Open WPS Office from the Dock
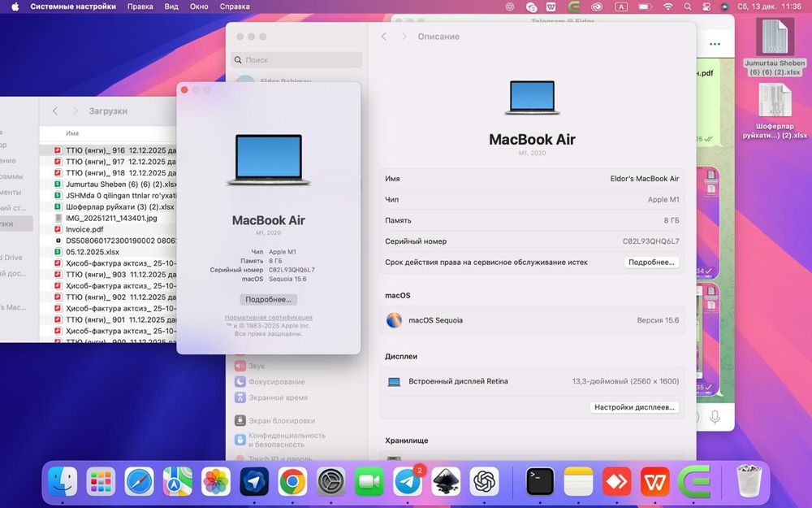This screenshot has width=812, height=508. [x=655, y=481]
